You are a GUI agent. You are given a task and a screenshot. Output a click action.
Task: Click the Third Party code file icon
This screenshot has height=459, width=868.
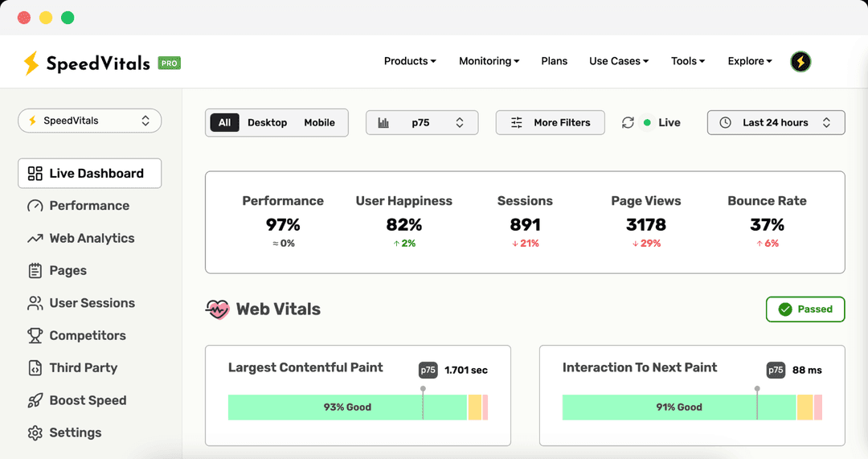35,368
